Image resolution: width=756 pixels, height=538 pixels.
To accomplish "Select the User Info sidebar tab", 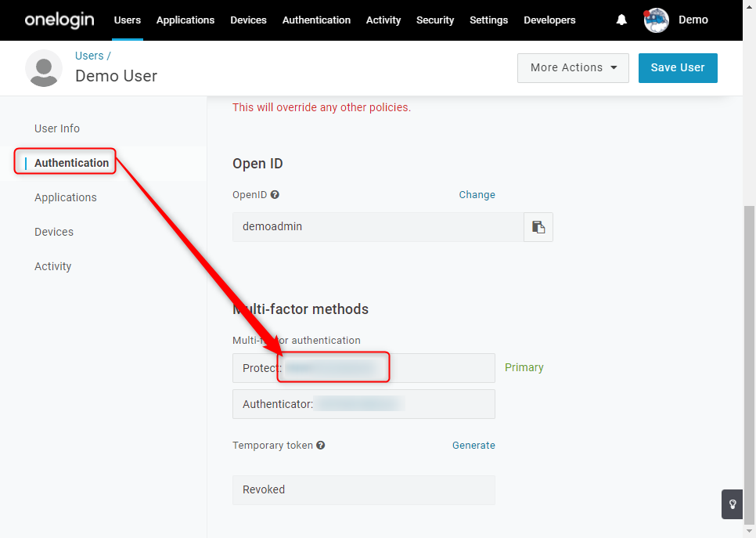I will 57,128.
